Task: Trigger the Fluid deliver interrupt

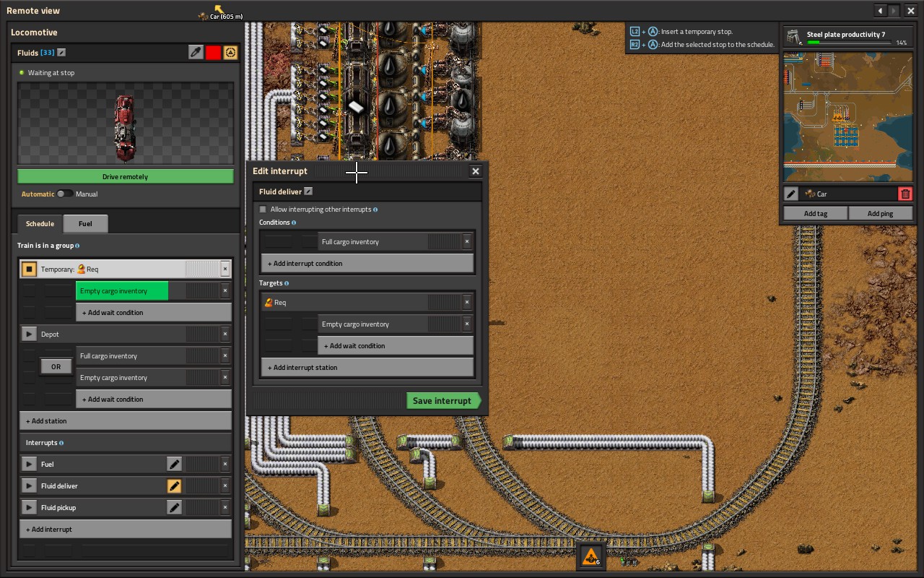Action: [x=29, y=486]
